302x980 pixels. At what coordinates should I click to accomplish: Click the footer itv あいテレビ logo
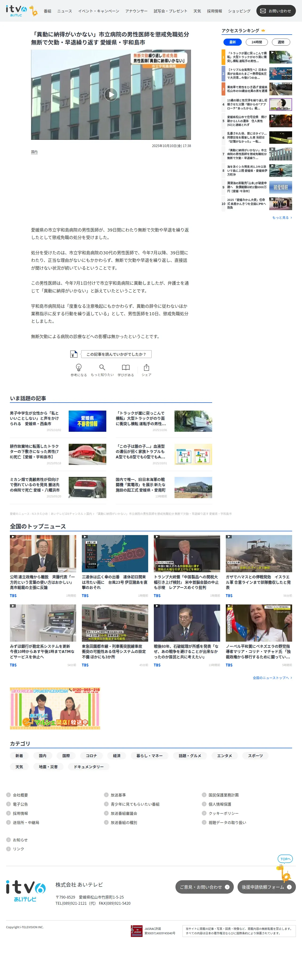(25, 891)
